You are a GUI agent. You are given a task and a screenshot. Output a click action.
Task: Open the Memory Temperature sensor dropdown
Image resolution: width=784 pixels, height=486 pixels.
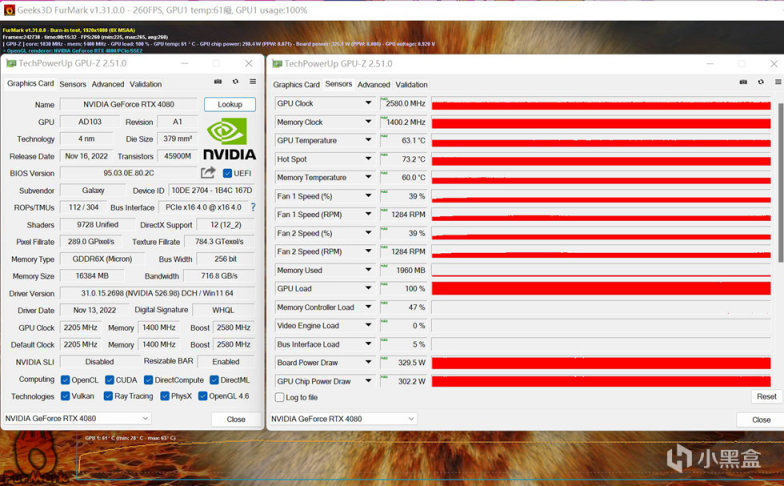(368, 177)
